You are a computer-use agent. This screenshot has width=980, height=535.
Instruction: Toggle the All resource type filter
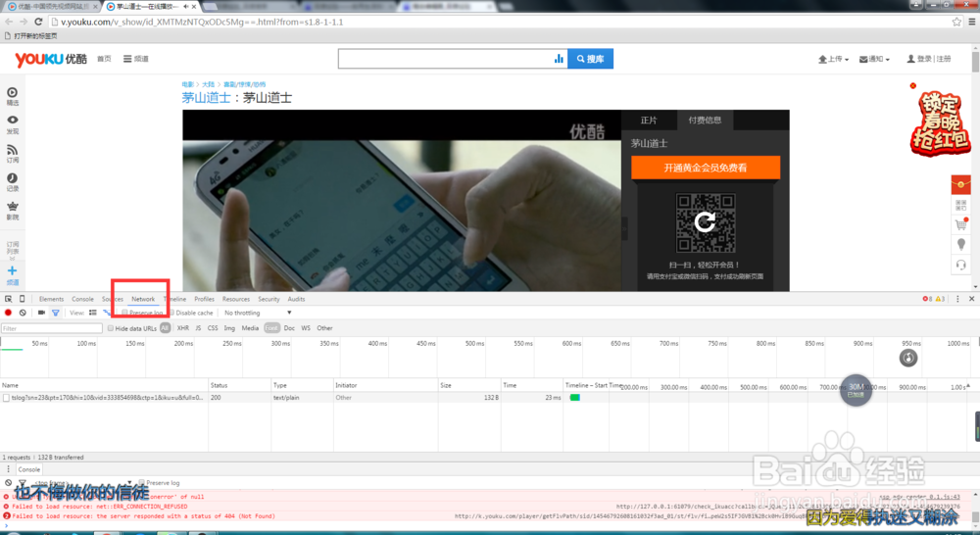point(165,328)
